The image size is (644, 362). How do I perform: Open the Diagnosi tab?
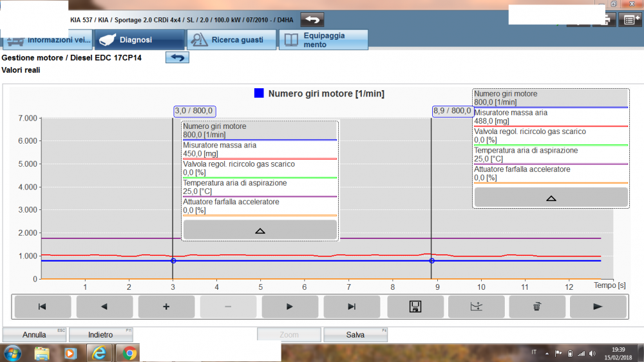coord(139,40)
